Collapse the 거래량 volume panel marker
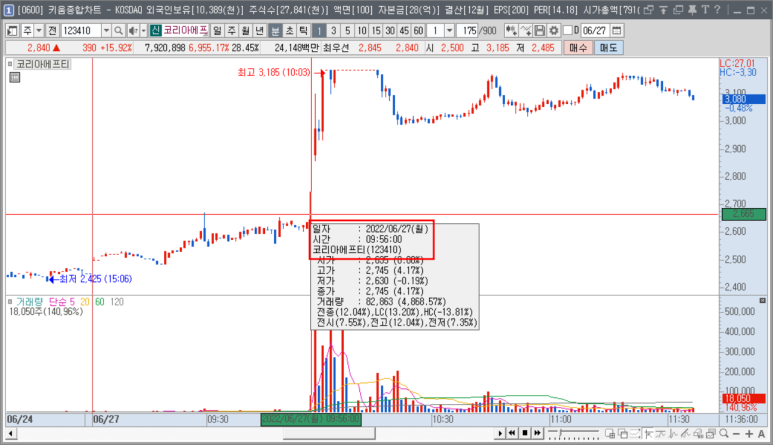 click(x=10, y=301)
